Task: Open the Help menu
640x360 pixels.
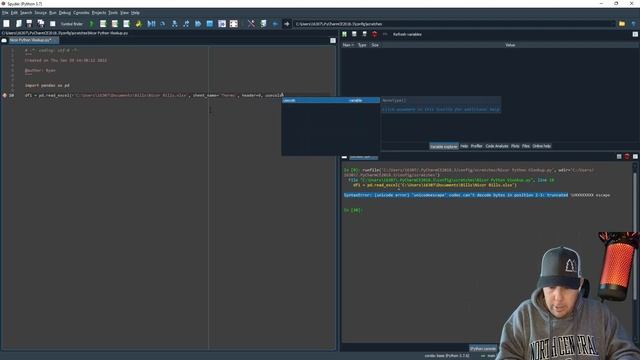Action: pyautogui.click(x=135, y=13)
